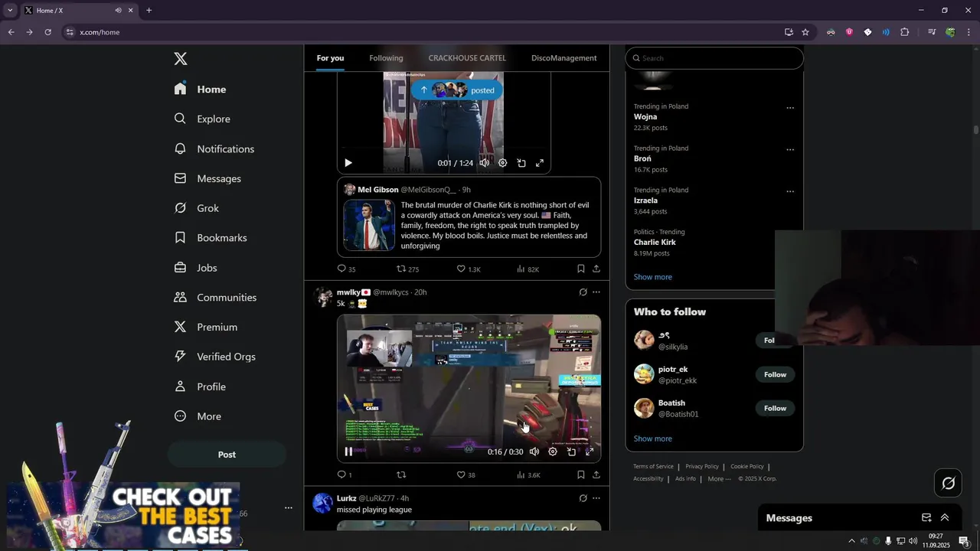980x551 pixels.
Task: Play the top video at 0:01 / 1:24
Action: tap(348, 163)
